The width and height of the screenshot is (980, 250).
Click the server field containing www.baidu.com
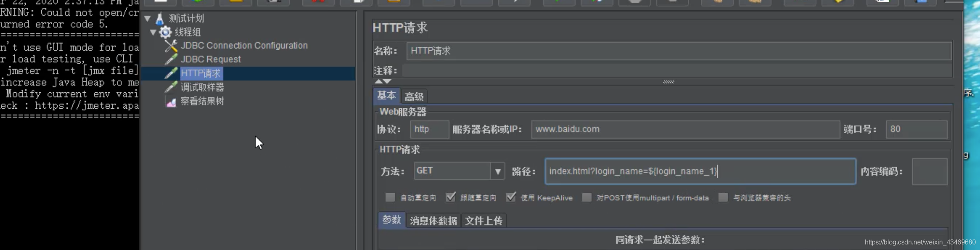click(685, 129)
